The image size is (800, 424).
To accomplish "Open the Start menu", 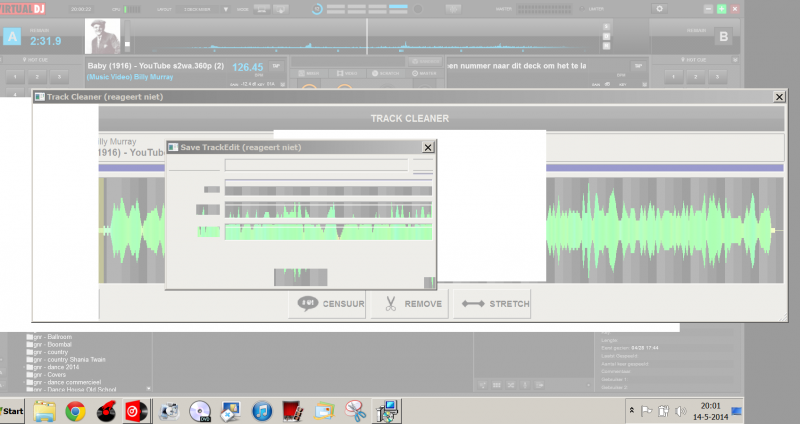I will click(12, 411).
